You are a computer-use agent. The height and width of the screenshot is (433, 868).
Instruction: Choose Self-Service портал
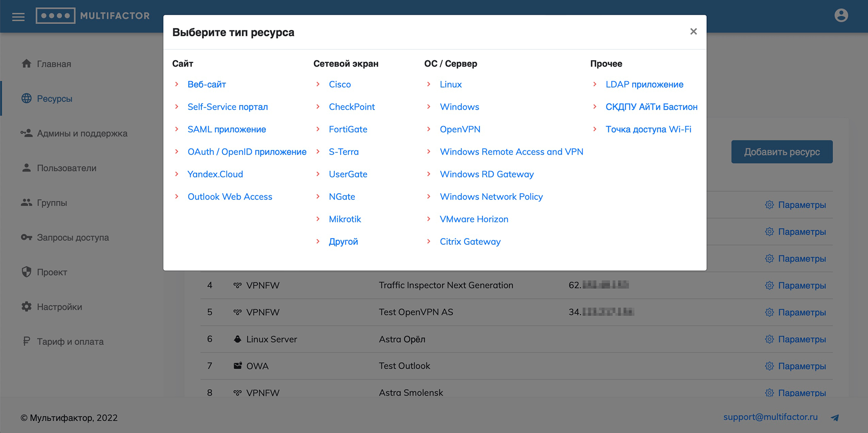coord(228,107)
